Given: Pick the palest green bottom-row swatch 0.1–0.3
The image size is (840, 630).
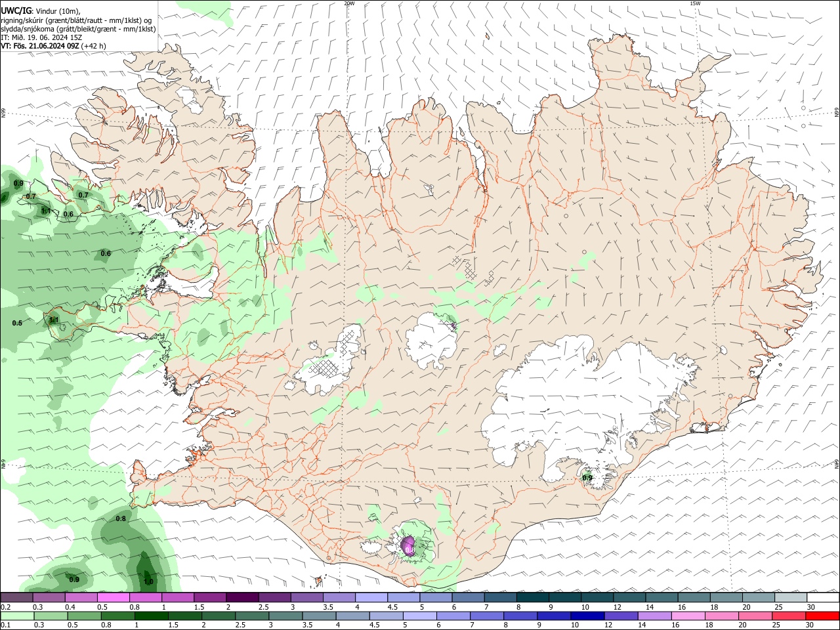Looking at the screenshot, I should coord(17,616).
